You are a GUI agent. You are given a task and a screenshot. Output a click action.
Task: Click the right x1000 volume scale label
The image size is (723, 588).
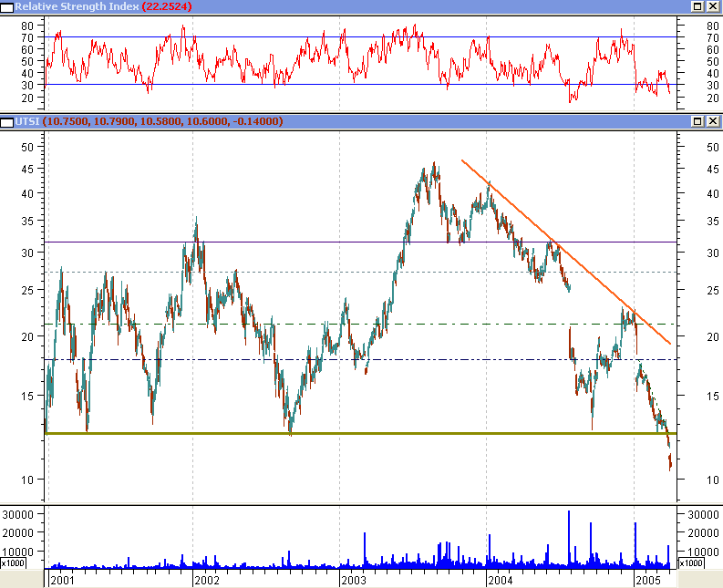(691, 563)
